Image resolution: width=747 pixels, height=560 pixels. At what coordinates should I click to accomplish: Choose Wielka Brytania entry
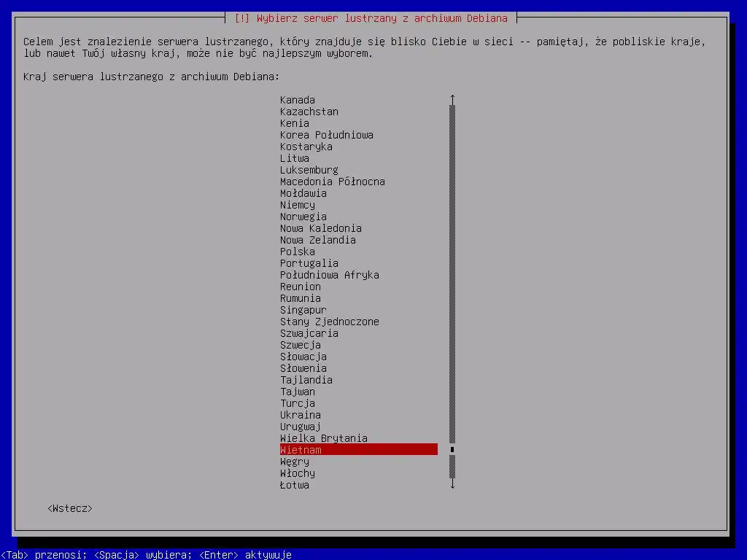359,438
